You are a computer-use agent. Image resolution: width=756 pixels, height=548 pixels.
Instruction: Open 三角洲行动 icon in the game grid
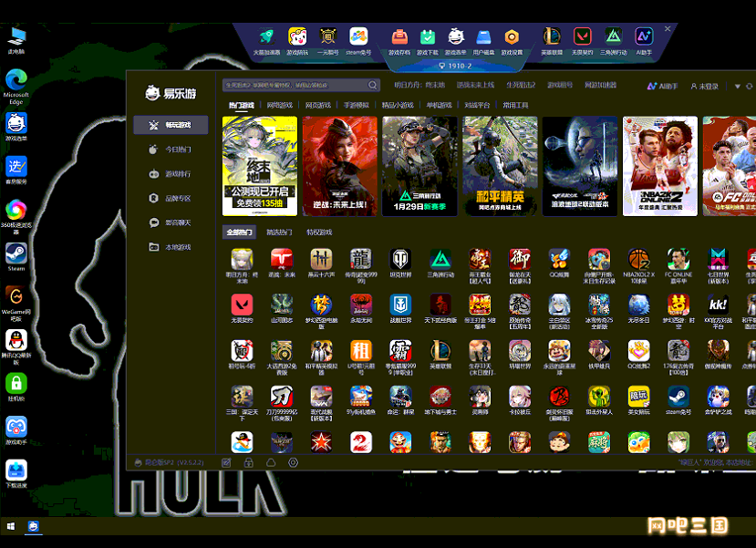pyautogui.click(x=440, y=259)
